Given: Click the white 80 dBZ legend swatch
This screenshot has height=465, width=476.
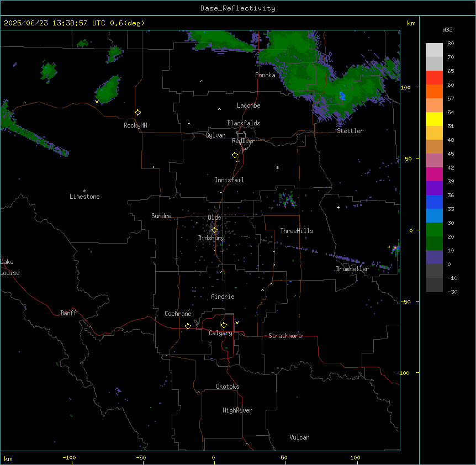Looking at the screenshot, I should click(x=434, y=50).
